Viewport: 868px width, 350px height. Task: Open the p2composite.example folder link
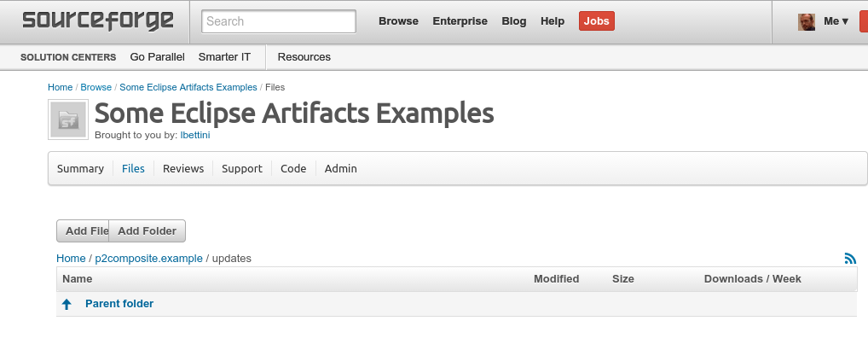coord(149,259)
